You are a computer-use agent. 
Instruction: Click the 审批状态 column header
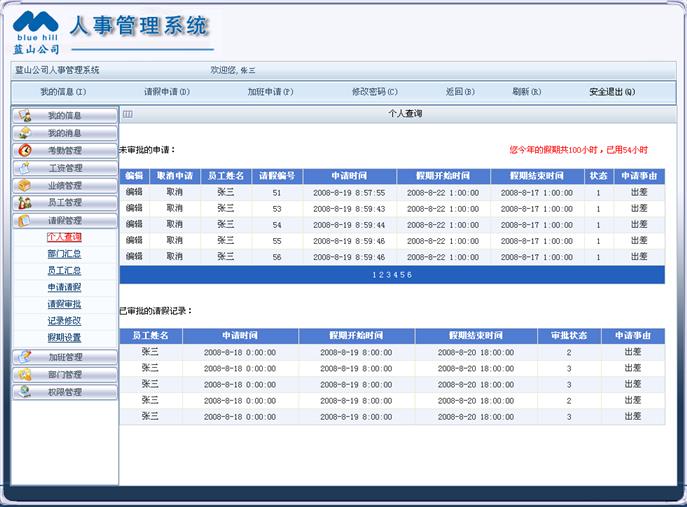click(569, 336)
